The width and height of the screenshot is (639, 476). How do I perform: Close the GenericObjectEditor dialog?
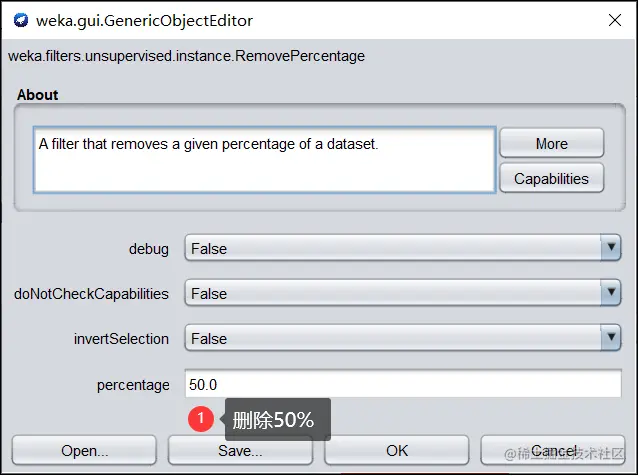click(x=612, y=20)
